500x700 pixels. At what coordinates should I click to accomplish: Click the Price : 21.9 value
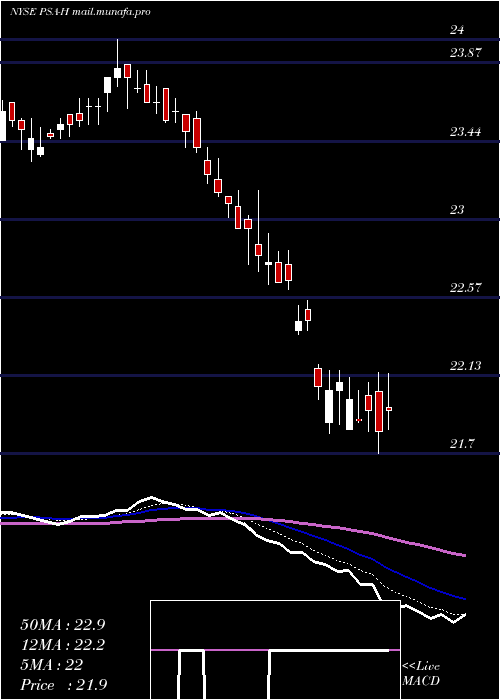coord(63,685)
